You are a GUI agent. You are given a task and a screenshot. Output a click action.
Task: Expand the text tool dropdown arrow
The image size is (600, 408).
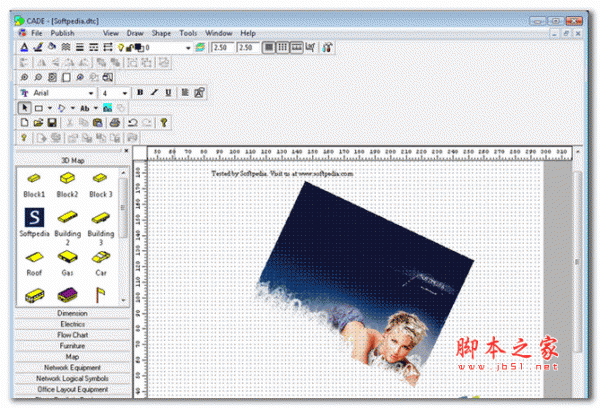(96, 108)
